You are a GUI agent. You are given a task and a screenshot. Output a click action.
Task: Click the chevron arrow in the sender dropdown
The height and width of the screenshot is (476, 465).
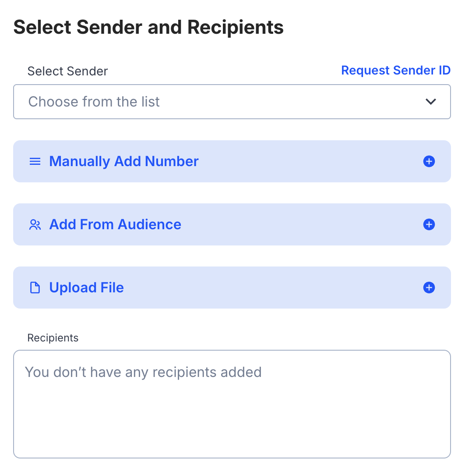(431, 102)
